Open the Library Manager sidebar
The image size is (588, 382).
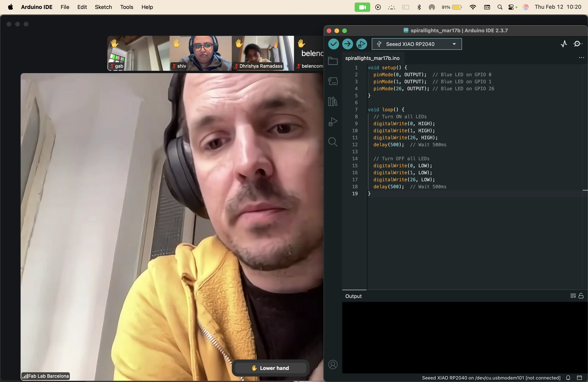click(x=332, y=101)
